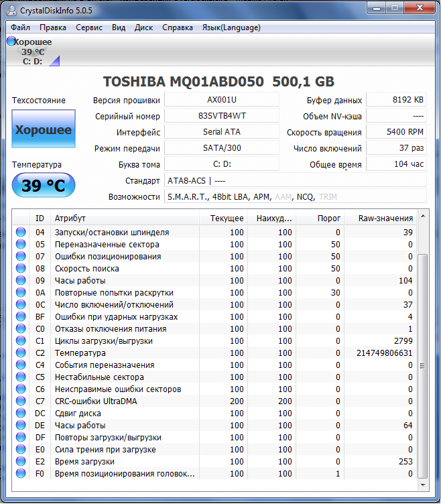This screenshot has height=504, width=441.
Task: Minimize the CrystalDiskInfo window
Action: pos(377,8)
